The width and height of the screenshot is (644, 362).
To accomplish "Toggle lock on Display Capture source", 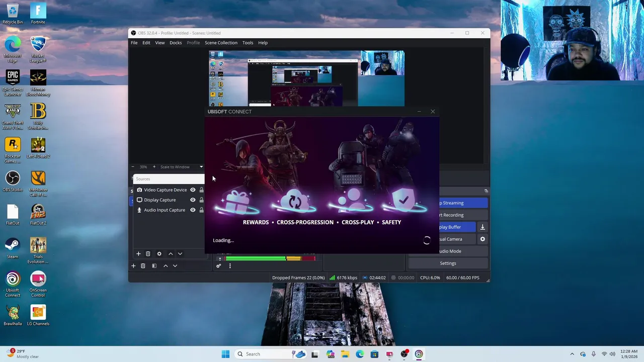I will click(x=201, y=200).
